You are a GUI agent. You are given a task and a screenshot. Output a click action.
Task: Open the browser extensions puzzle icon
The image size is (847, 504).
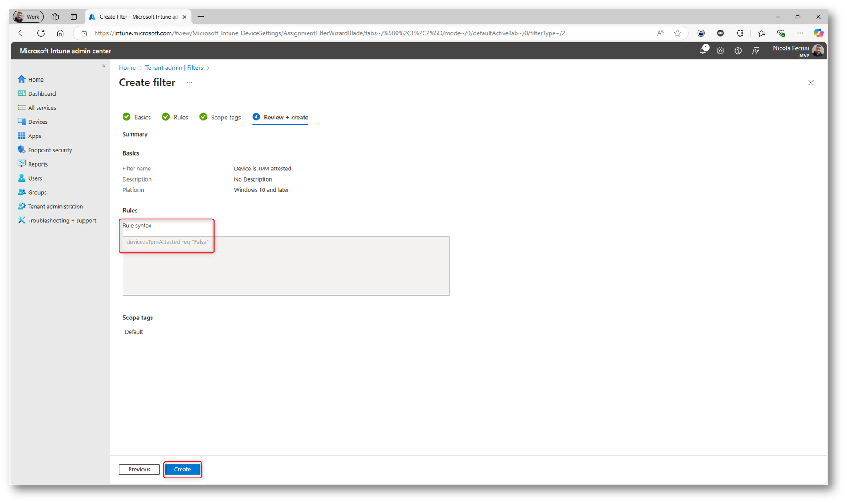point(740,33)
